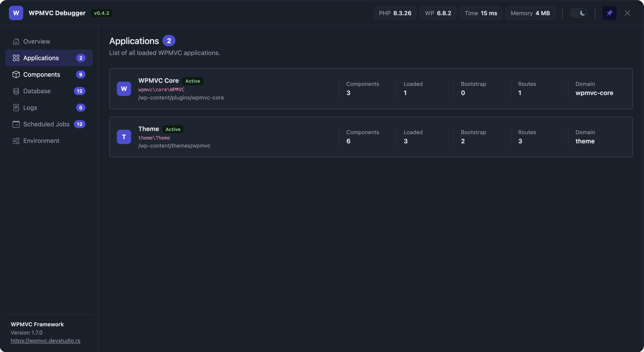Click the Theme application title
Screen dimensions: 644x352
pos(149,129)
